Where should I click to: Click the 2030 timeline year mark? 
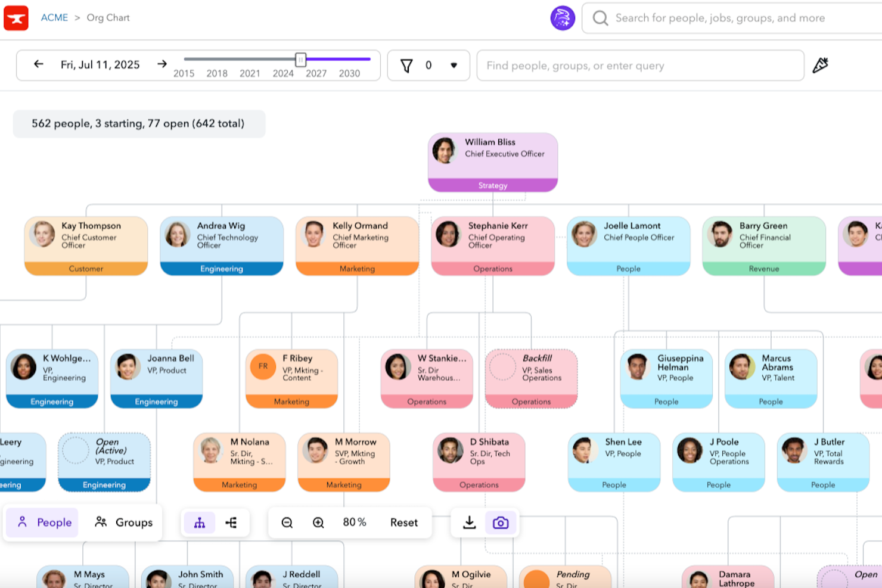click(x=350, y=73)
